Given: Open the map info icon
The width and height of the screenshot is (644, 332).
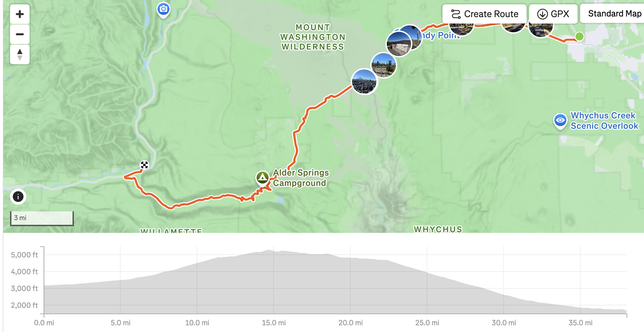Looking at the screenshot, I should [18, 197].
